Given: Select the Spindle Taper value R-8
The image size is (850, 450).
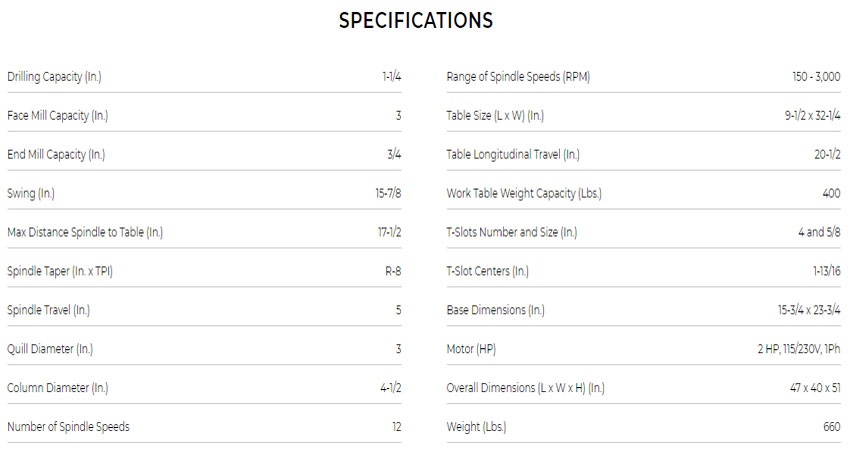Looking at the screenshot, I should [x=392, y=272].
